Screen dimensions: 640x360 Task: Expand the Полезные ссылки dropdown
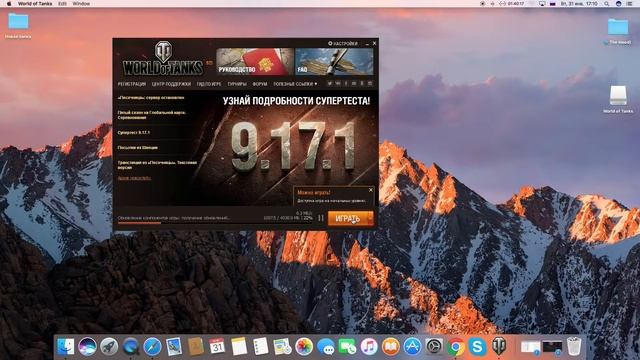[x=295, y=84]
